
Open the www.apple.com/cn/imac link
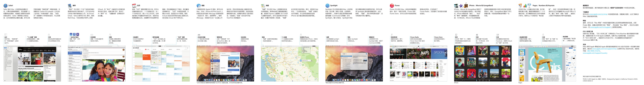(598, 14)
